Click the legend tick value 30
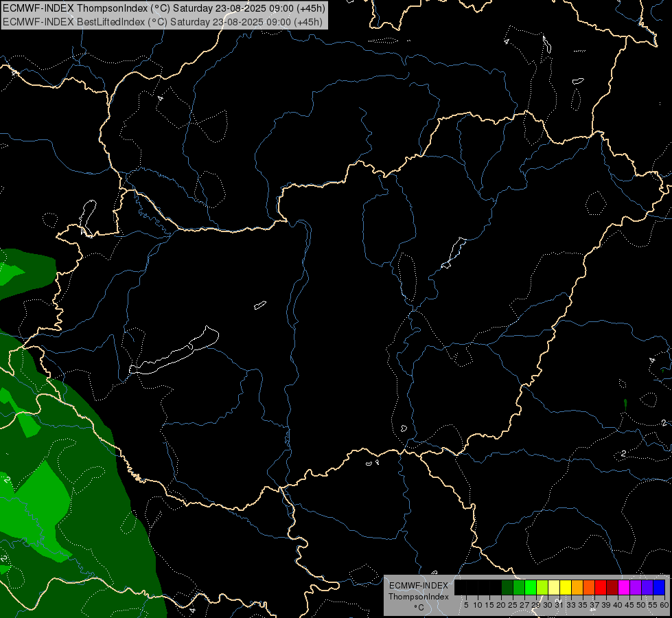Screen dimensions: 672x618 (548, 605)
